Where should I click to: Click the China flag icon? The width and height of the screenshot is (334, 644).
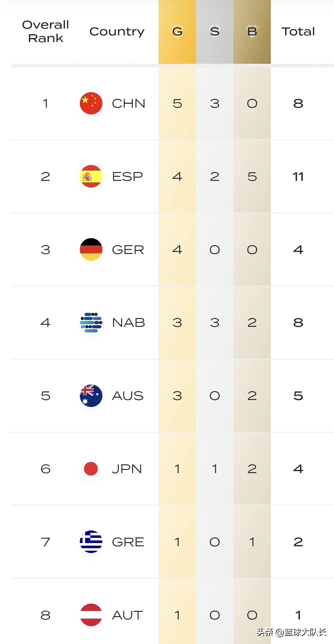[91, 103]
